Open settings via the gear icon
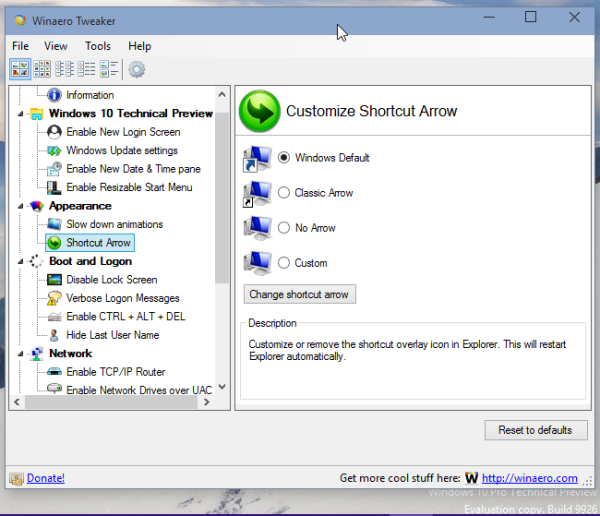Image resolution: width=600 pixels, height=516 pixels. [x=137, y=70]
